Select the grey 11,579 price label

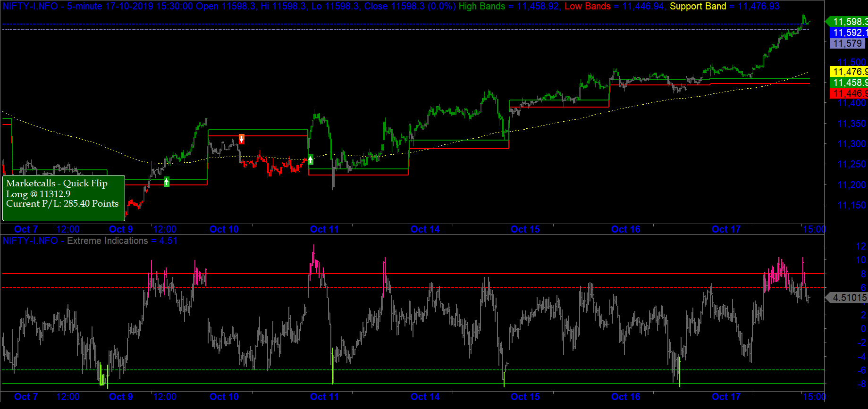point(848,43)
